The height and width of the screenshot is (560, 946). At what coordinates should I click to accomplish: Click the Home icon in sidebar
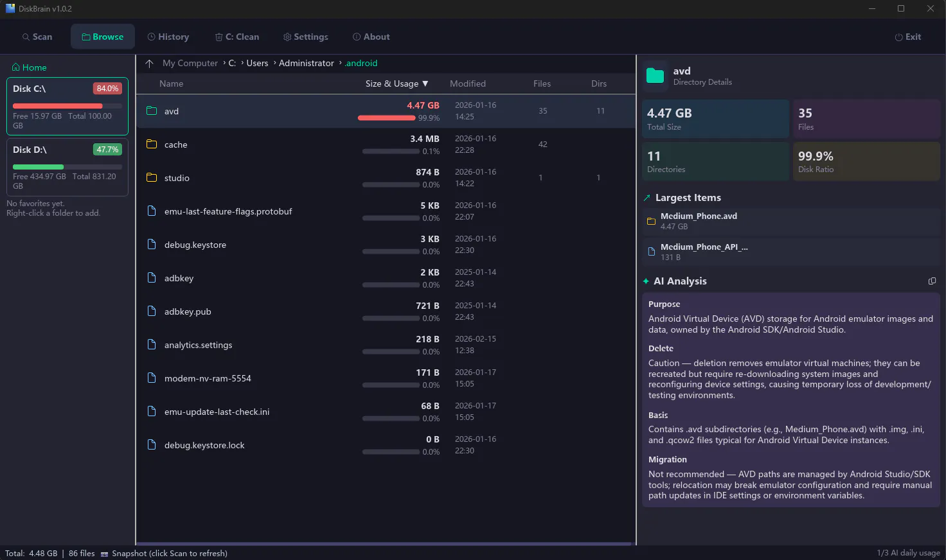tap(16, 67)
